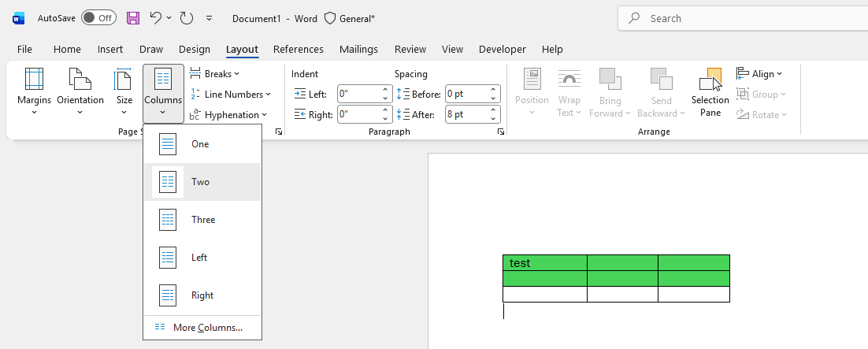Open the Send Backward dropdown arrow
The width and height of the screenshot is (868, 349).
[x=683, y=113]
